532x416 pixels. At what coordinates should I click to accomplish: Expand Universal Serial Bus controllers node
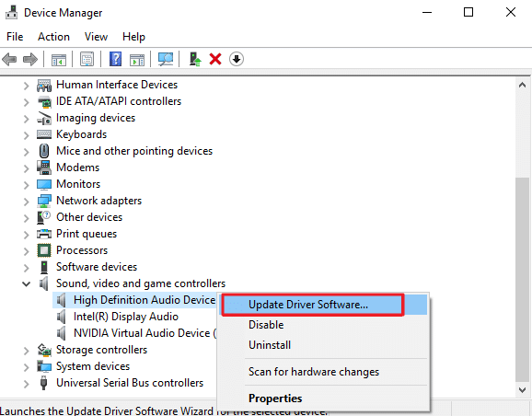(x=26, y=384)
